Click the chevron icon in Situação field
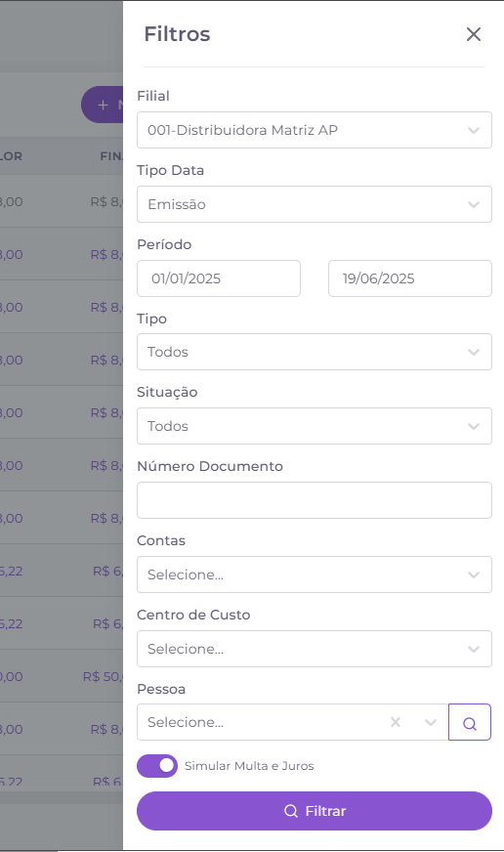This screenshot has height=852, width=504. 474,427
